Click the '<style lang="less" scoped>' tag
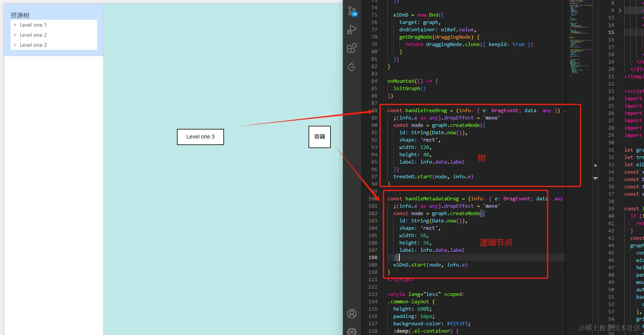644x335 pixels. (x=426, y=294)
